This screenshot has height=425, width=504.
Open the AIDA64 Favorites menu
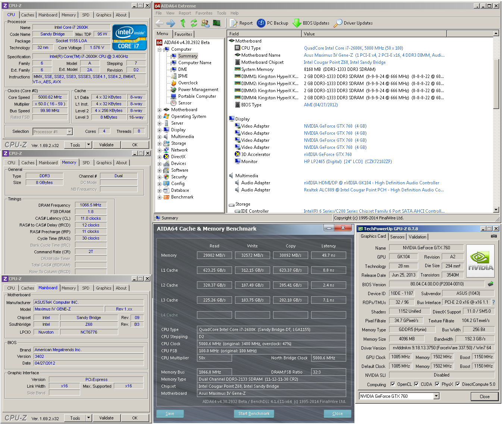point(204,13)
